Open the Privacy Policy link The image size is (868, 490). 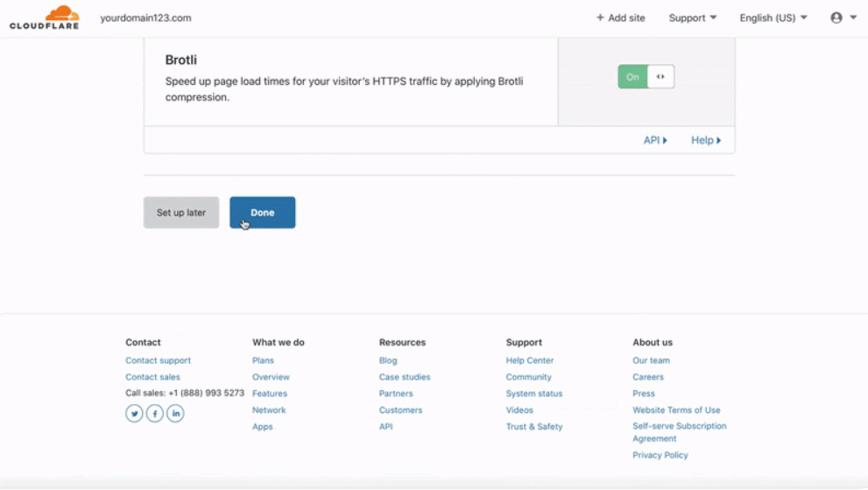coord(660,455)
